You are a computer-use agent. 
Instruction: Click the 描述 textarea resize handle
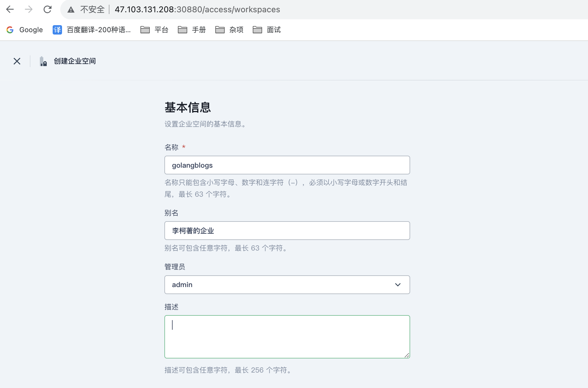[x=407, y=355]
